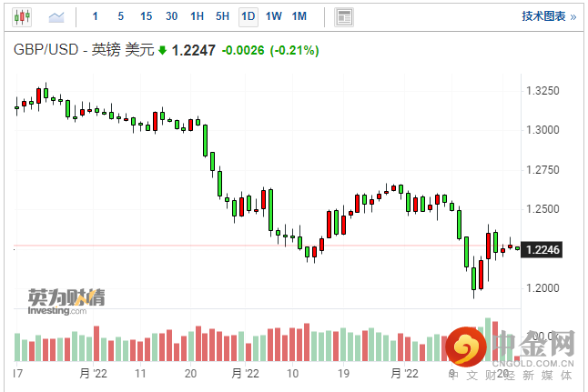
Task: Click the green down arrow beside price
Action: coord(162,51)
